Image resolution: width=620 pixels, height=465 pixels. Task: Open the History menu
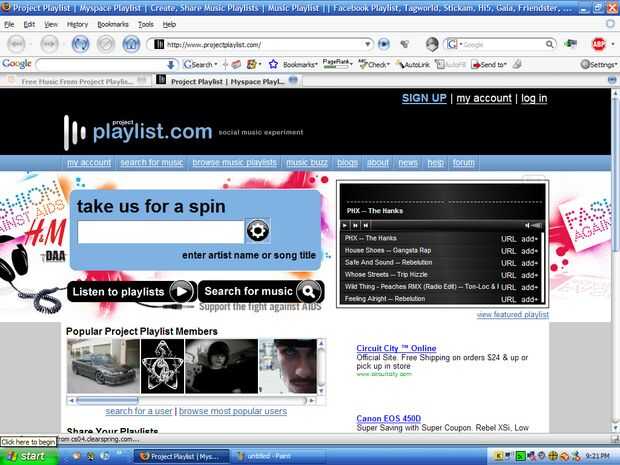77,25
